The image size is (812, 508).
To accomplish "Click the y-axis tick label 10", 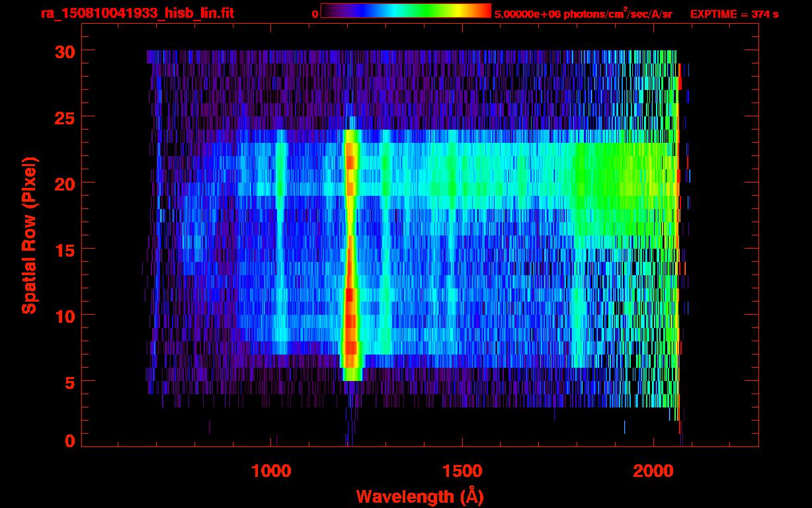I will pyautogui.click(x=63, y=316).
